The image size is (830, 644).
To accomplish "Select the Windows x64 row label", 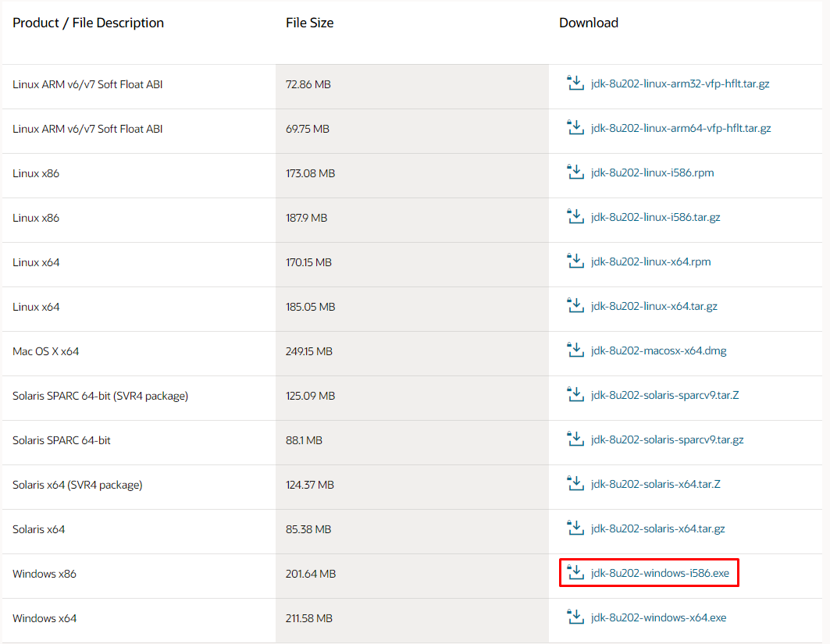I will click(45, 618).
